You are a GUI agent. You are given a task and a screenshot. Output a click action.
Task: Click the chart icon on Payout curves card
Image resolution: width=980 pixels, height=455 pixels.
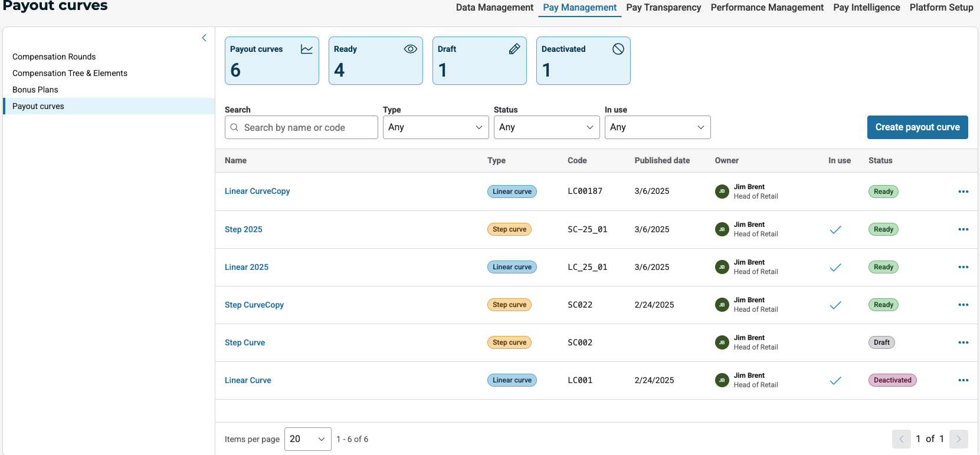(x=306, y=49)
